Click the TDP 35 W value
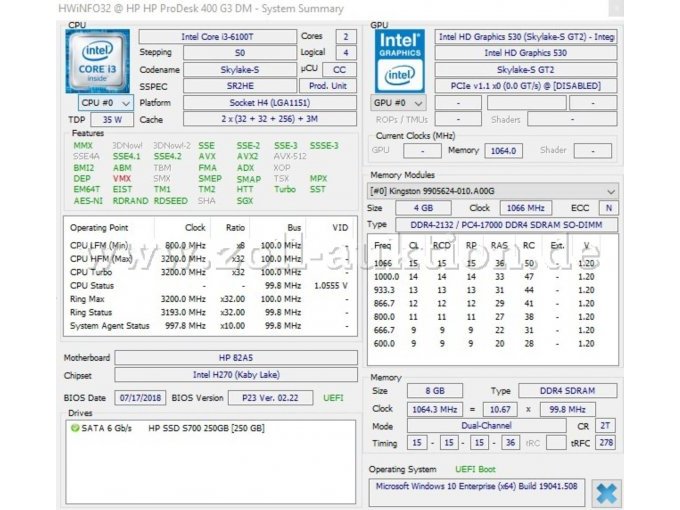 [x=112, y=120]
